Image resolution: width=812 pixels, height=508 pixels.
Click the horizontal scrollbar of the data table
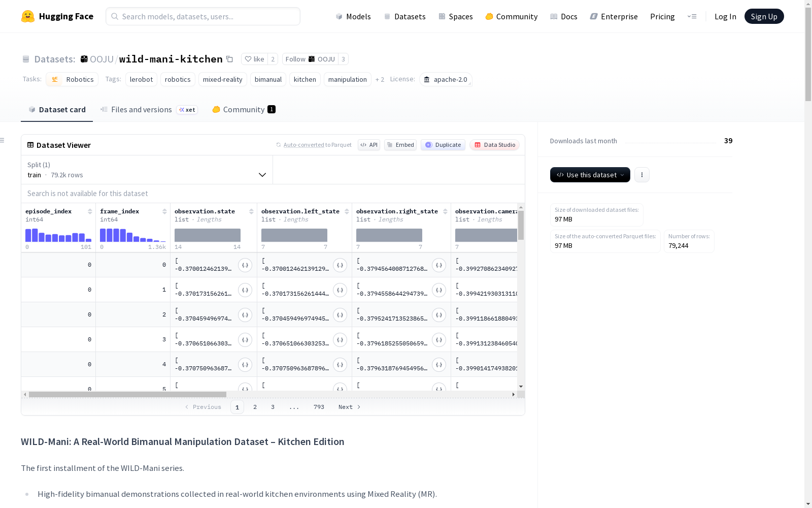point(127,394)
